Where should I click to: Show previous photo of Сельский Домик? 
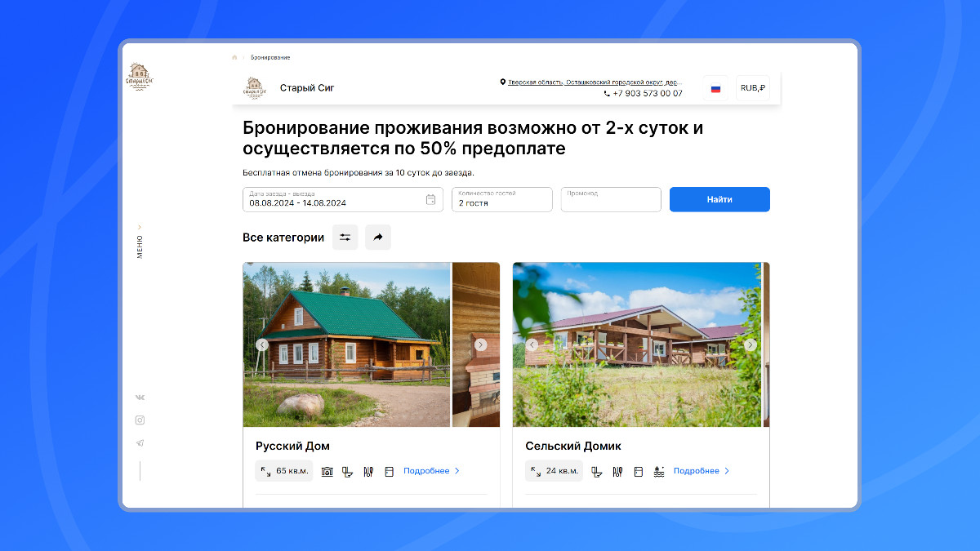tap(532, 344)
